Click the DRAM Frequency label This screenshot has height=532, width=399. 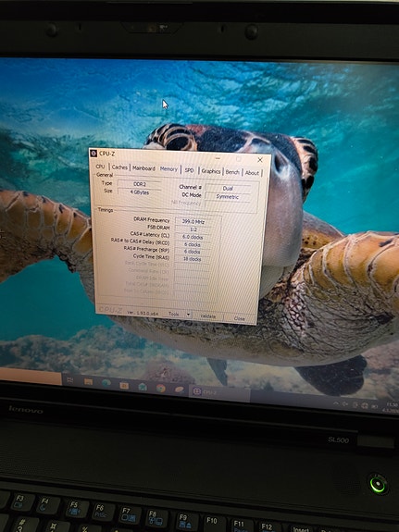pyautogui.click(x=152, y=220)
